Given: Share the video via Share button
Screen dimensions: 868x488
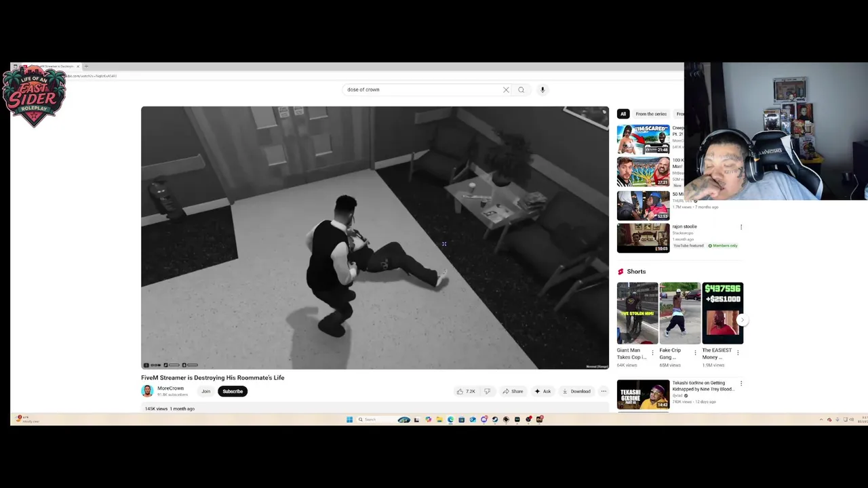Looking at the screenshot, I should (513, 391).
